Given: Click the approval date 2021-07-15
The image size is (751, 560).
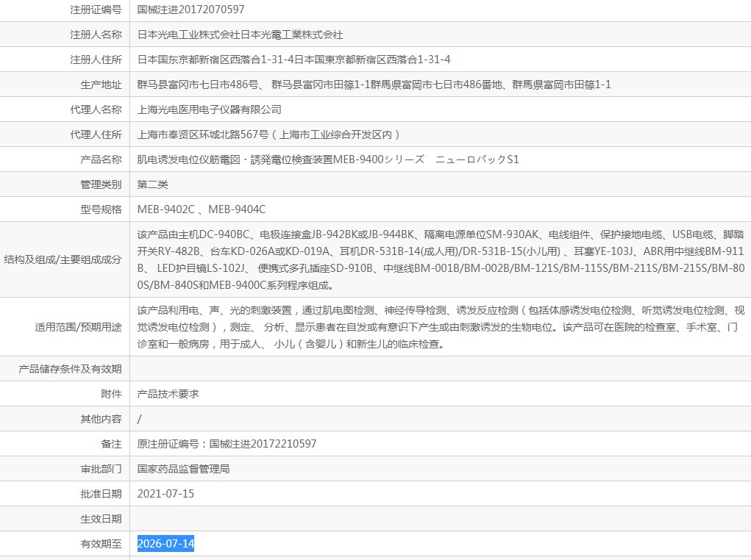Looking at the screenshot, I should pyautogui.click(x=166, y=494).
